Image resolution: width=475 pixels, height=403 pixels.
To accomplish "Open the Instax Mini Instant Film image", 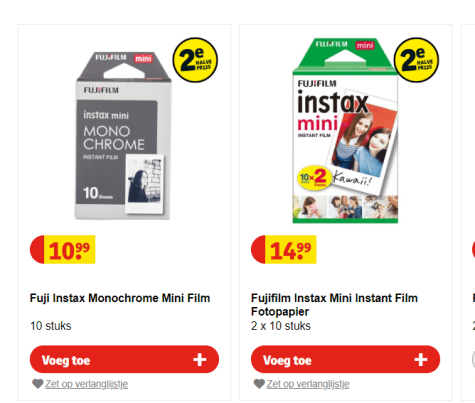I will click(x=345, y=130).
